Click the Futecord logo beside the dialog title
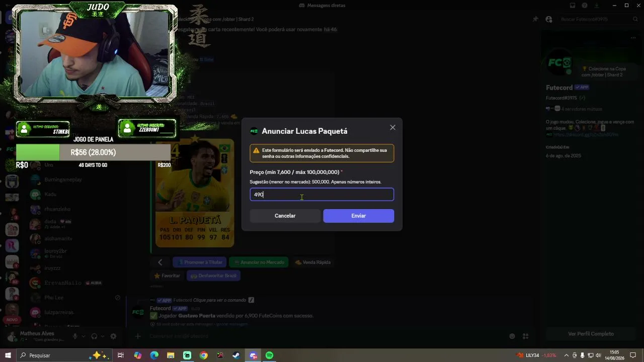Screen dimensions: 644x362 coord(254,131)
